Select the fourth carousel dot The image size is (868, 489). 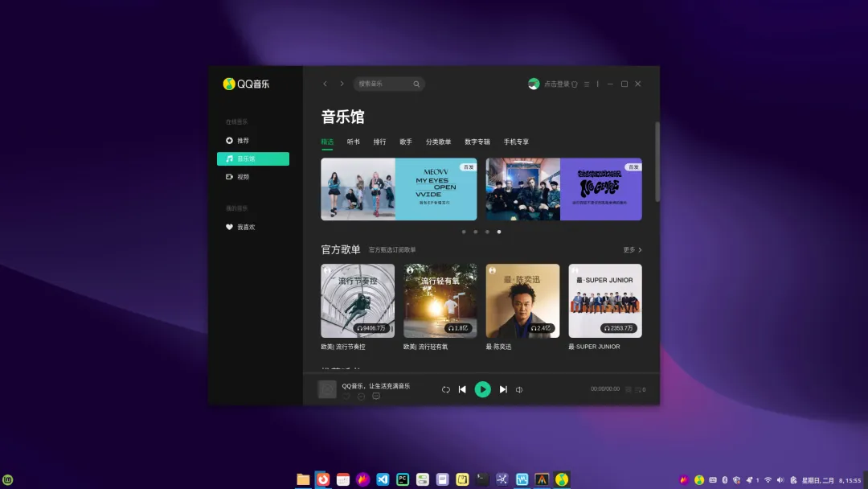(x=499, y=232)
